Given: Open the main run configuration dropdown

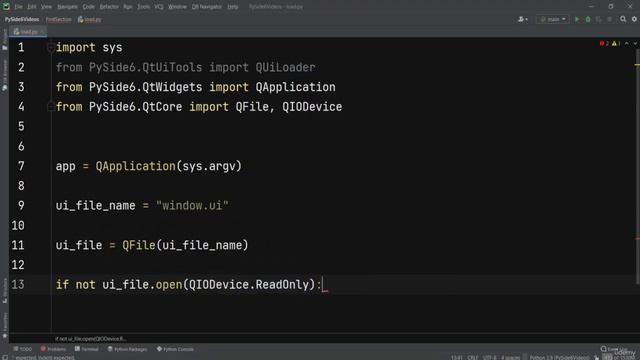Looking at the screenshot, I should click(552, 19).
